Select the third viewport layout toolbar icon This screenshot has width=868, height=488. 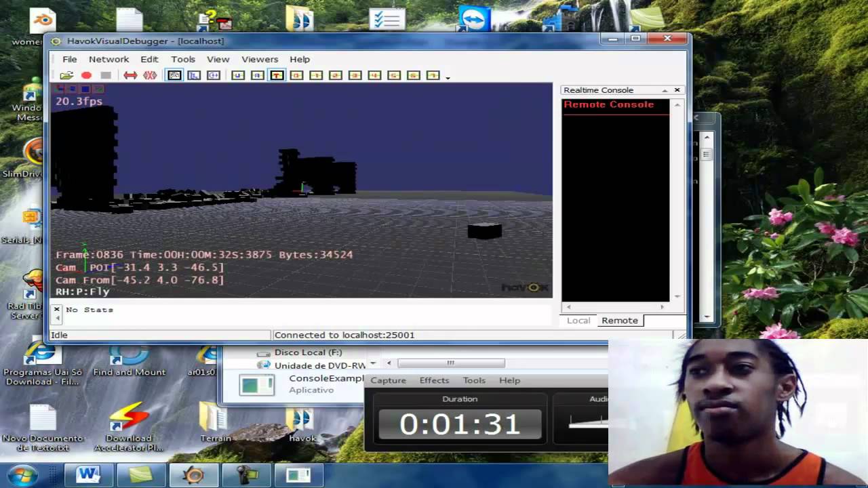[x=214, y=75]
